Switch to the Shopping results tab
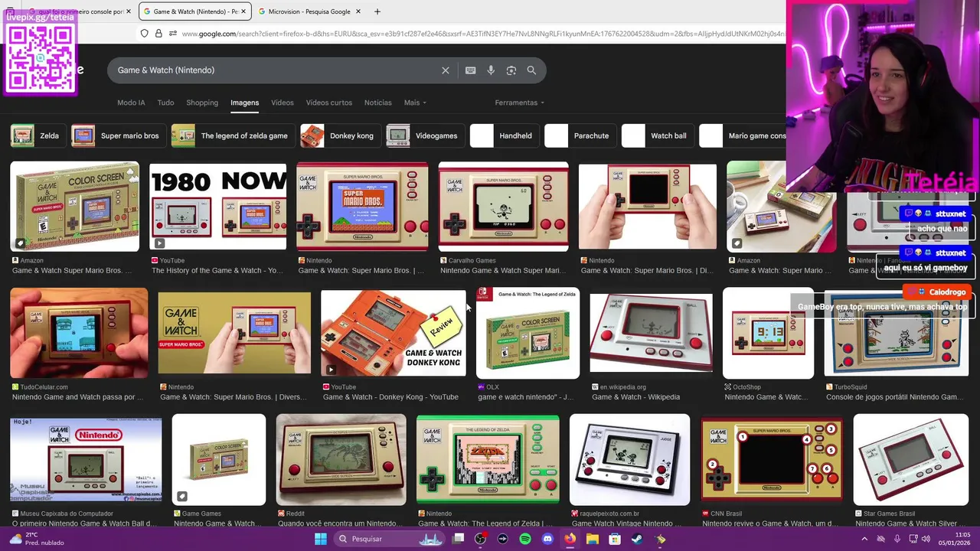The height and width of the screenshot is (551, 980). [202, 103]
